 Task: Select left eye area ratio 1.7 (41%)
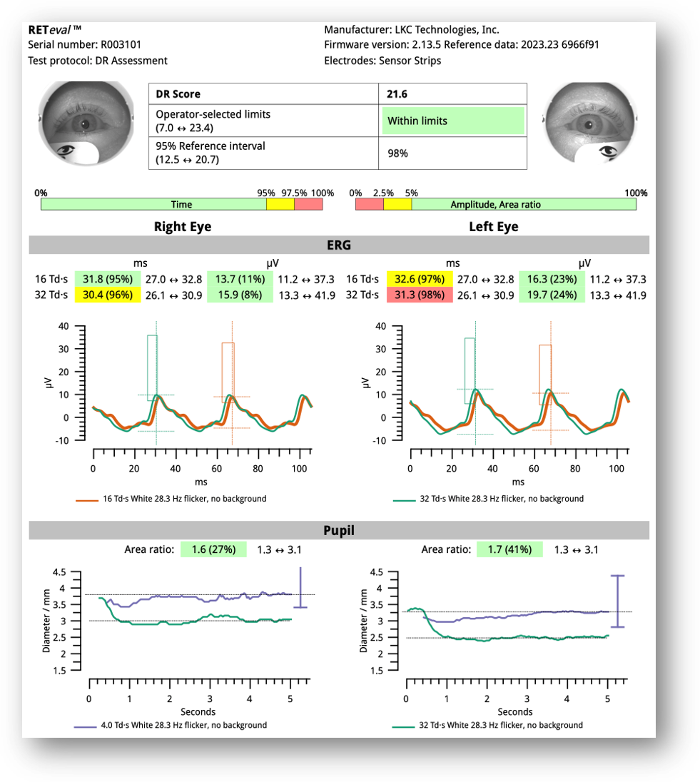[509, 549]
